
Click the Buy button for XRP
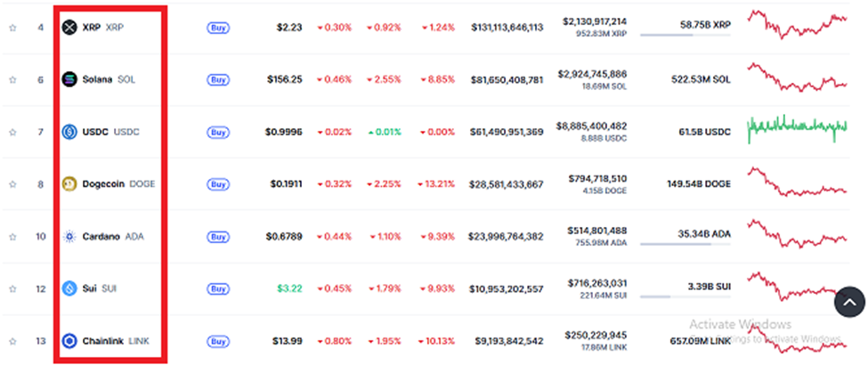(x=218, y=28)
